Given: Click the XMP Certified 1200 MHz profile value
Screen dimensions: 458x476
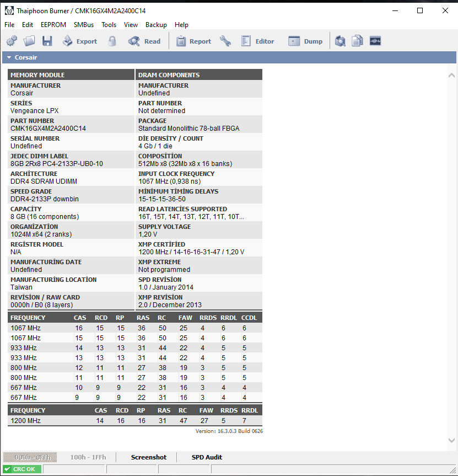Looking at the screenshot, I should (191, 252).
